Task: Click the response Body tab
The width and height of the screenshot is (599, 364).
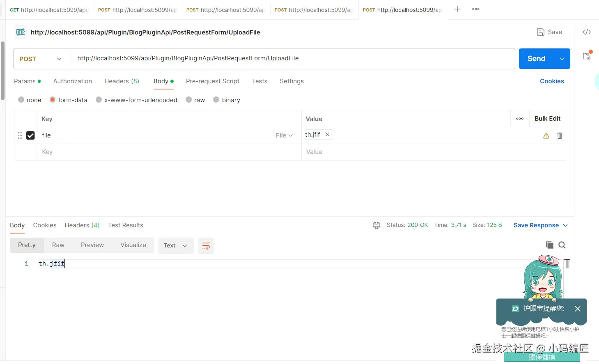Action: [17, 225]
